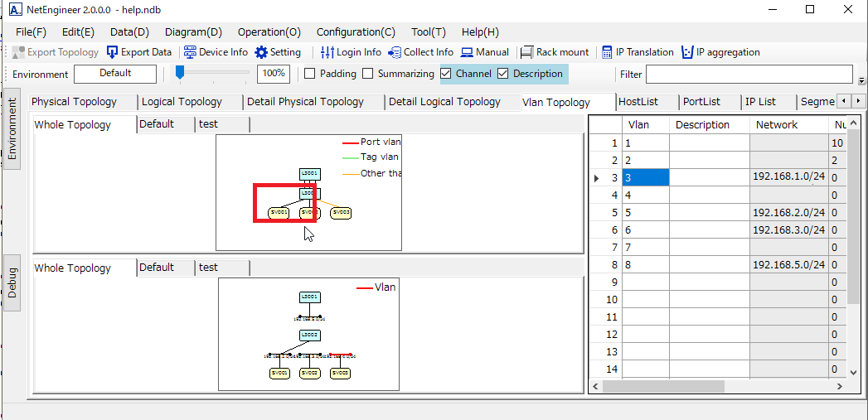Launch the IP Translation tool
Screen dimensions: 868x420
[x=608, y=52]
